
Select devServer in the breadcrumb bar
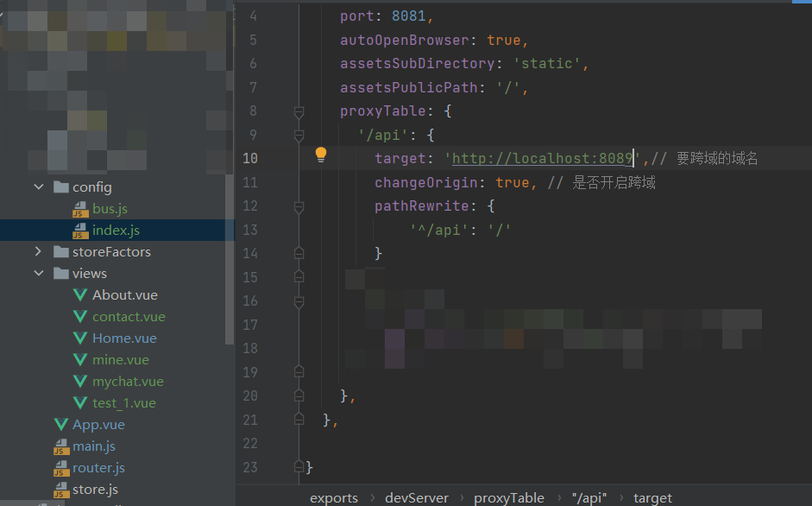pos(417,497)
